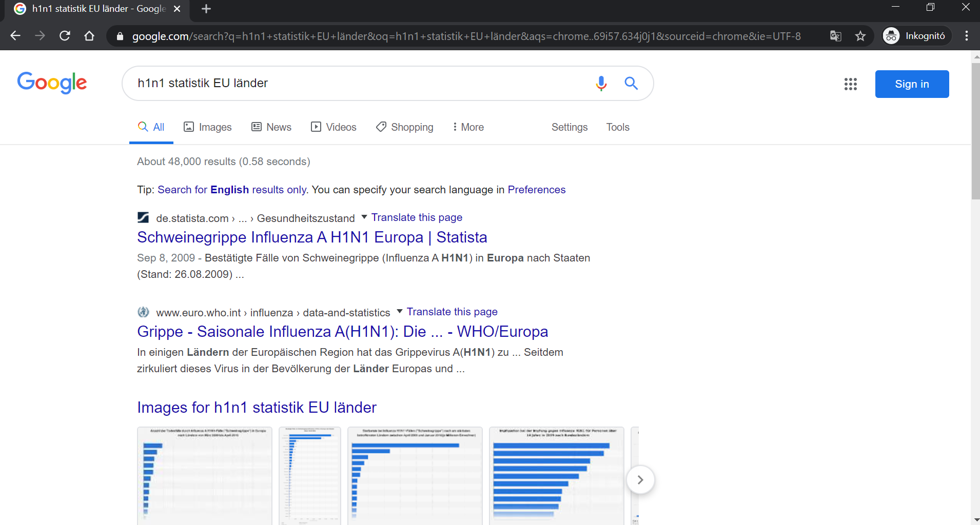Image resolution: width=980 pixels, height=525 pixels.
Task: Expand dropdown arrow next to euro.who.int result
Action: click(x=400, y=312)
